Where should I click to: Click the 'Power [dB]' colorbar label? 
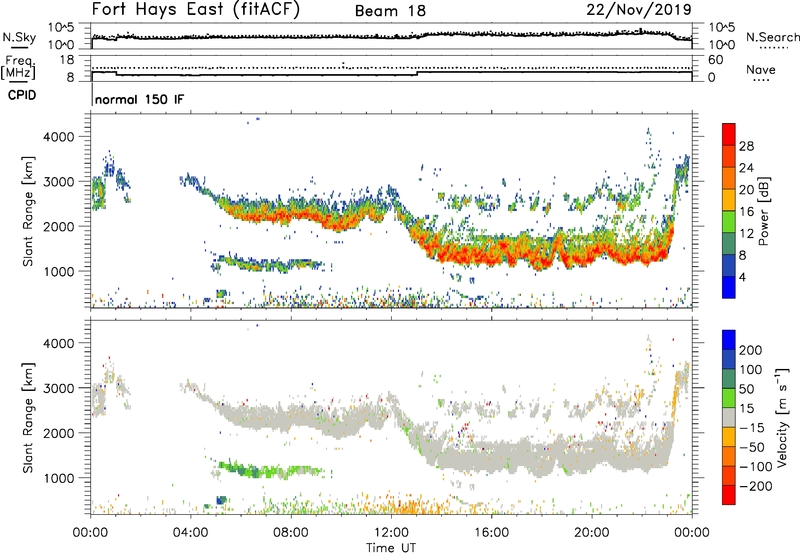click(764, 211)
